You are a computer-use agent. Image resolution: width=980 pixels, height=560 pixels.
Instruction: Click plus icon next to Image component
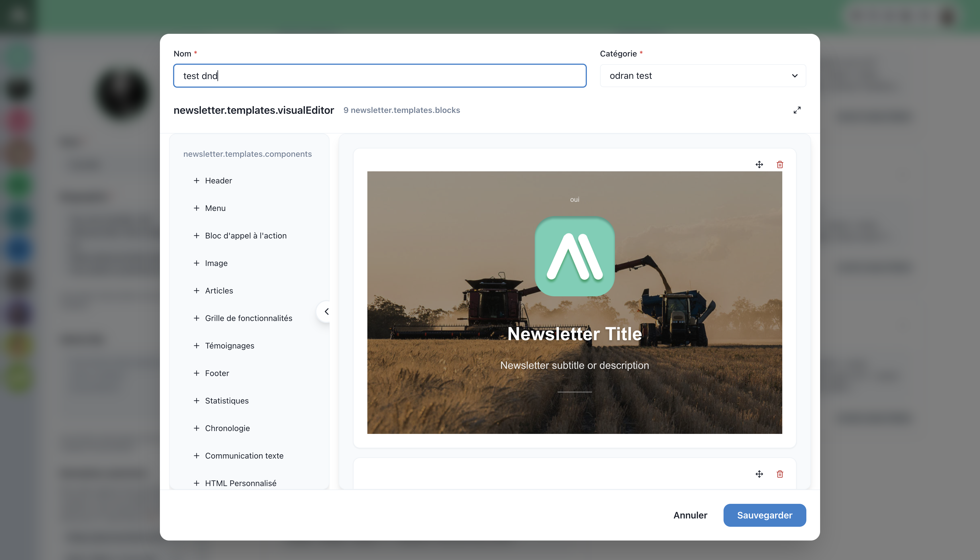pos(197,263)
